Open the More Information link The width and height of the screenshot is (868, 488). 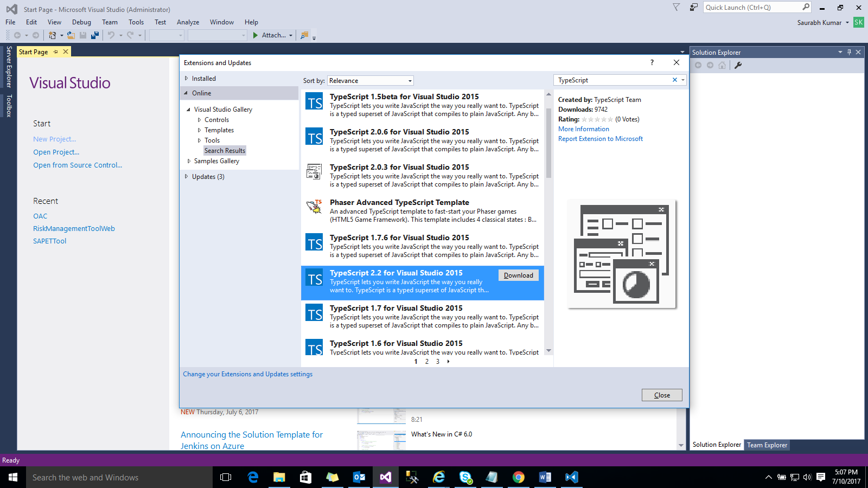583,129
